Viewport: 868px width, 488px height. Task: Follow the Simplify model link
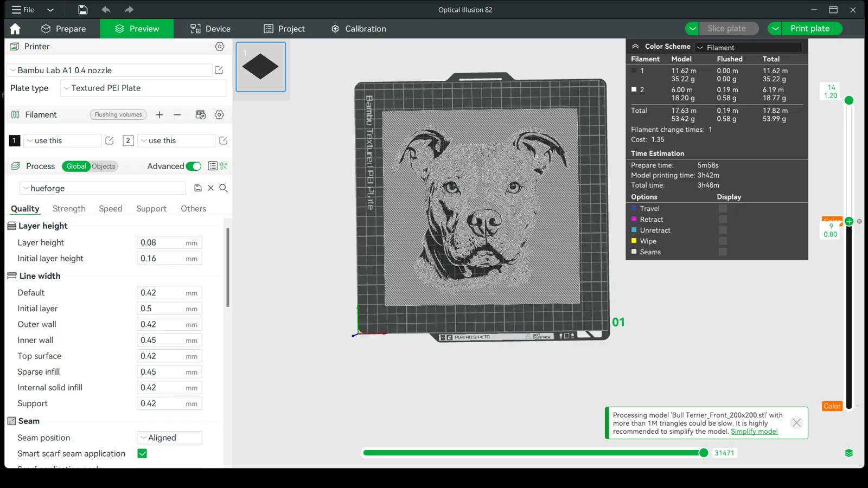coord(754,432)
